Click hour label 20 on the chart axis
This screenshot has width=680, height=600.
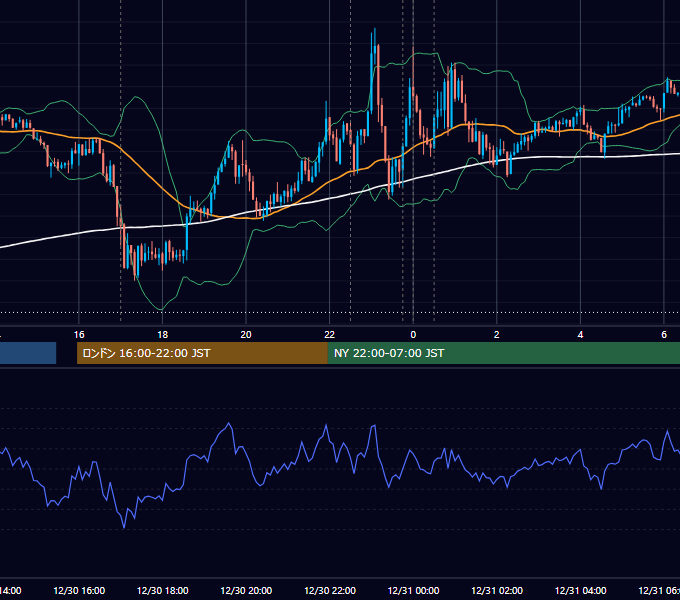(x=246, y=335)
